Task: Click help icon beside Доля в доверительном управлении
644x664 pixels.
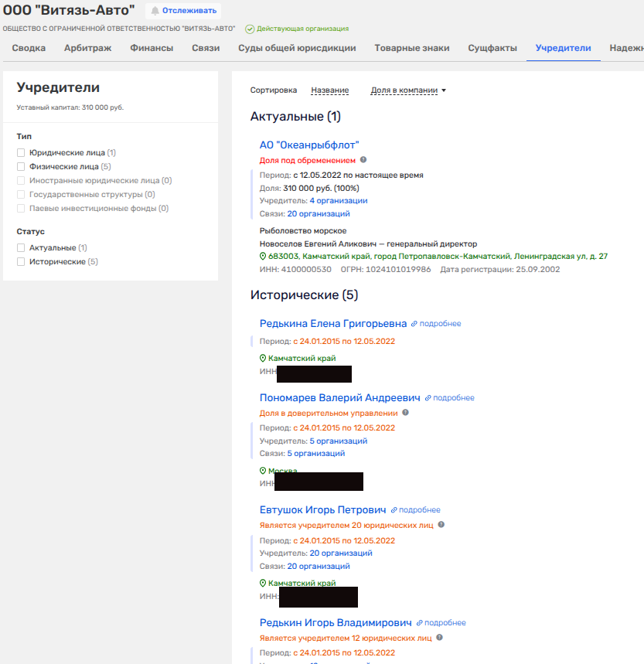Action: [405, 413]
